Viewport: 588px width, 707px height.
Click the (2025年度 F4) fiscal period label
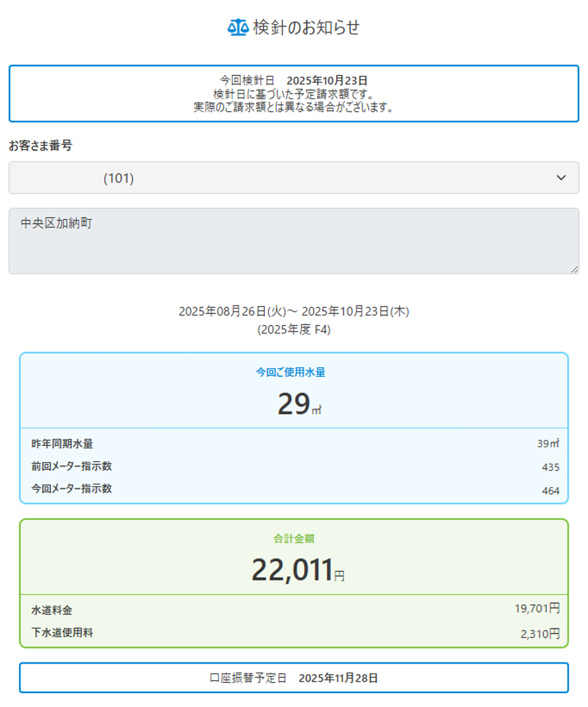coord(293,330)
